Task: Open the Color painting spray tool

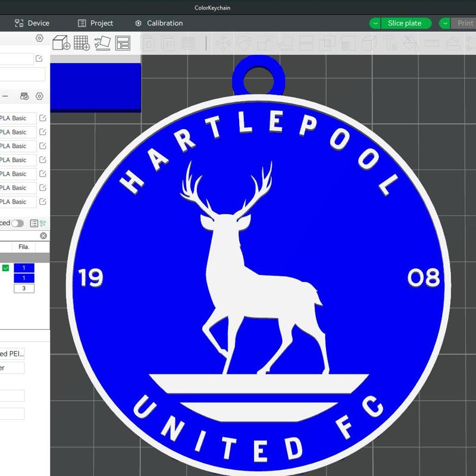Action: [411, 43]
